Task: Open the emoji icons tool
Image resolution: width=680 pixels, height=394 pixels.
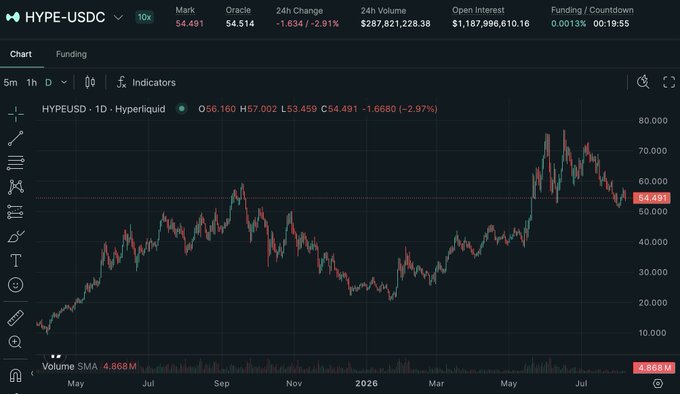Action: (x=16, y=285)
